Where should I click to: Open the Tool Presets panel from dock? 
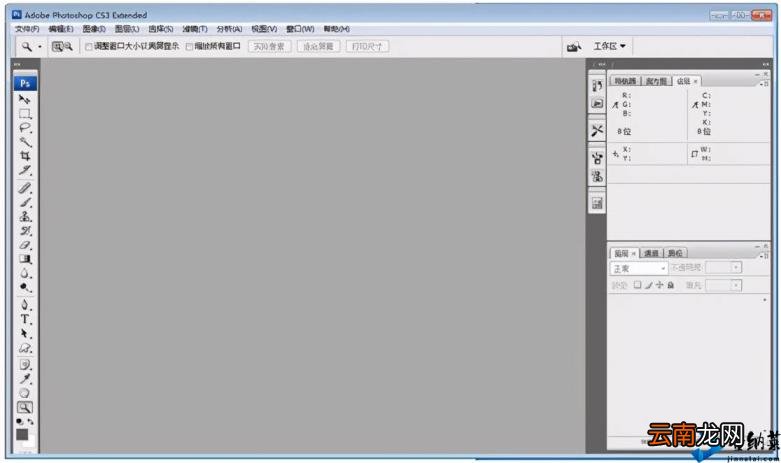[x=597, y=131]
